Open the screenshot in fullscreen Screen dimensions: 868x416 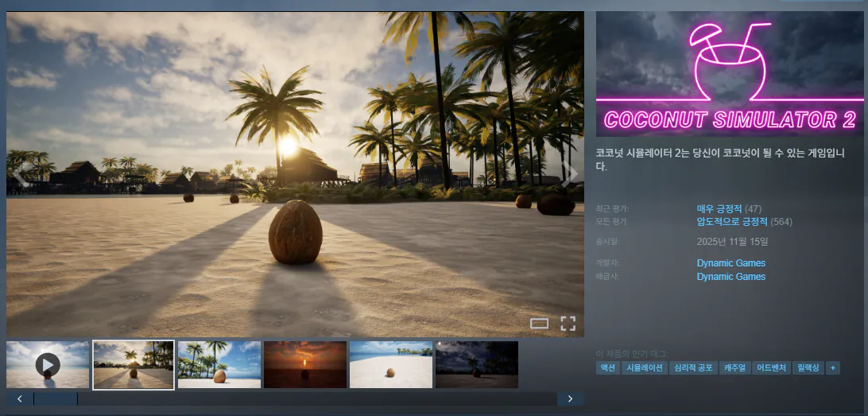click(568, 324)
